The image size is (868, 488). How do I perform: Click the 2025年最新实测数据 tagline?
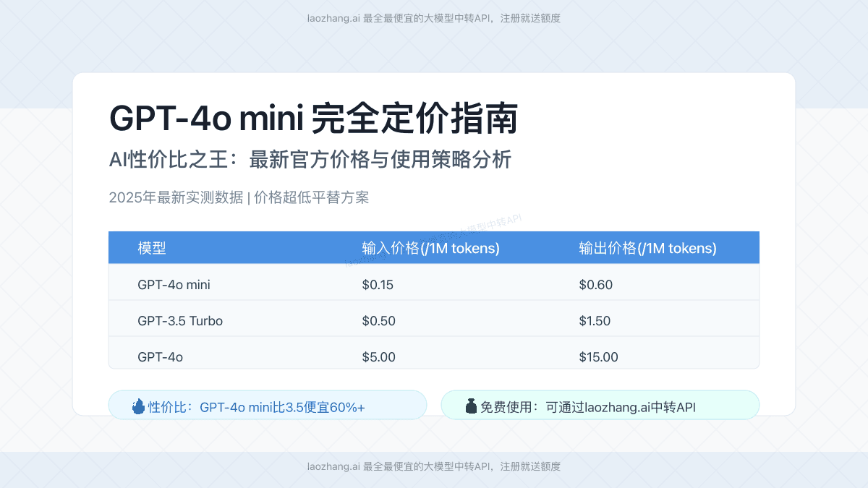tap(239, 197)
